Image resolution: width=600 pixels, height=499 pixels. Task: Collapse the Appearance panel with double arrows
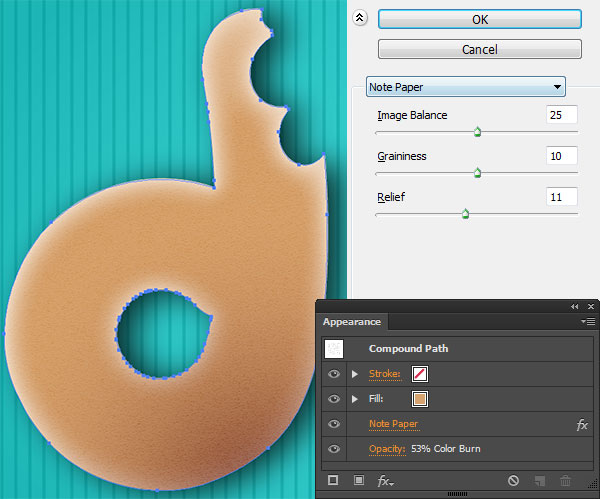[574, 306]
